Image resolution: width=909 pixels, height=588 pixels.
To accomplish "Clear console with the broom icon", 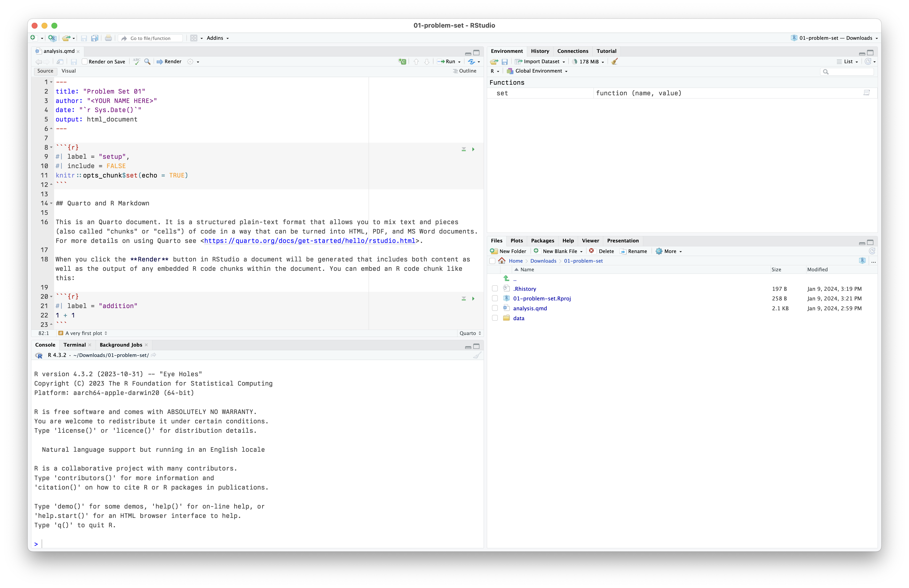I will click(477, 355).
